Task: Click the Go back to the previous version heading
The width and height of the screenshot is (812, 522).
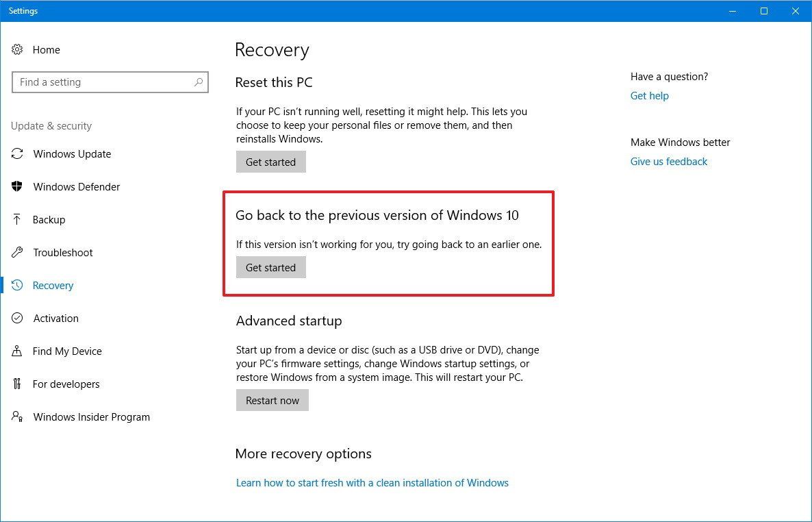Action: [x=377, y=215]
